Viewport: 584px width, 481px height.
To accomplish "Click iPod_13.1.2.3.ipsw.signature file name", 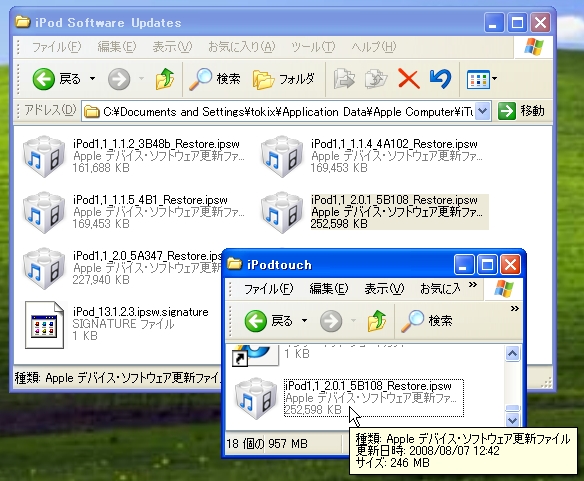I will pos(140,311).
